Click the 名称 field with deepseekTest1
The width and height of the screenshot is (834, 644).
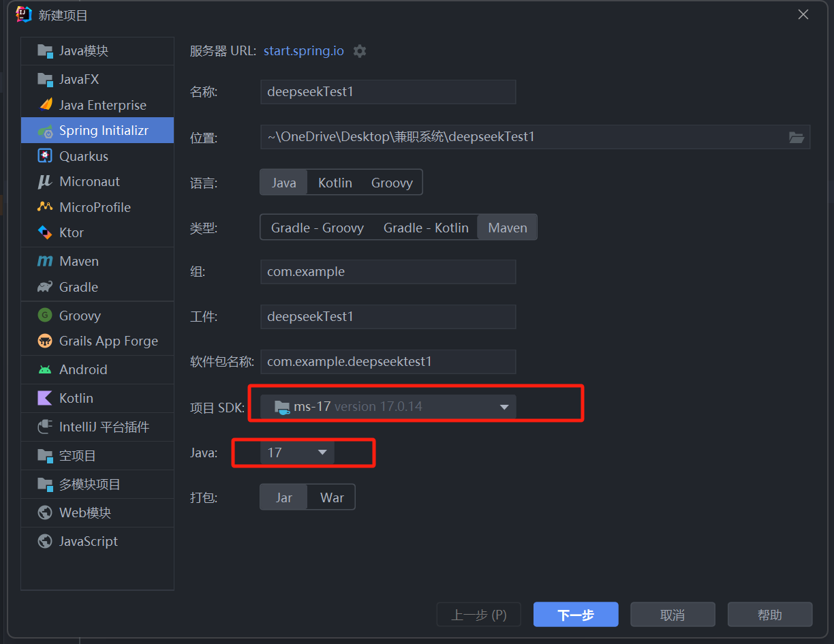[388, 92]
